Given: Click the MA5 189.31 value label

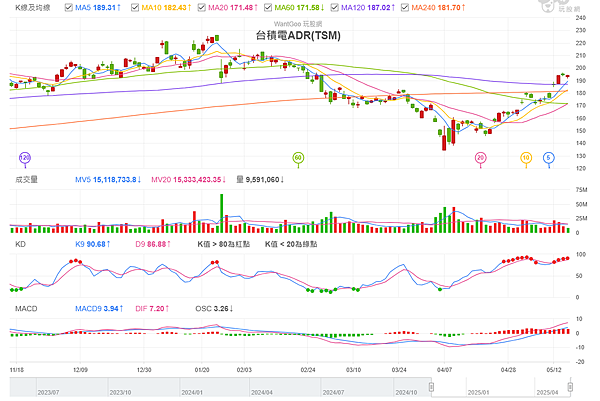Looking at the screenshot, I should (x=98, y=8).
